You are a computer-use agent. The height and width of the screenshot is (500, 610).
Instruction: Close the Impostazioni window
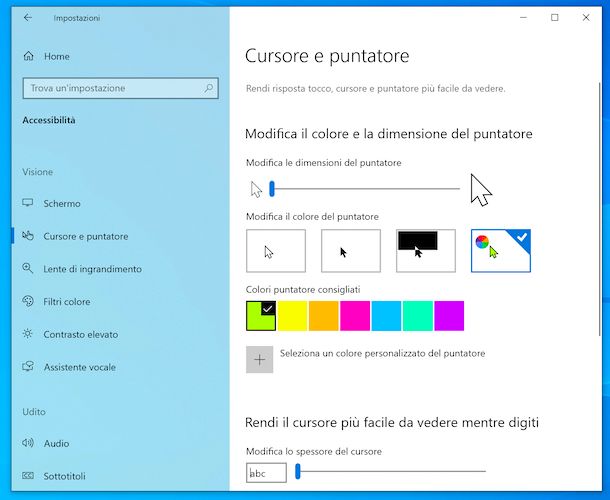tap(586, 18)
